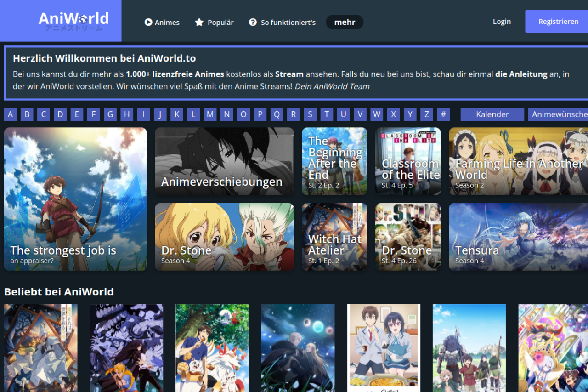Open Classroom of the Elite episode tile

tap(408, 161)
